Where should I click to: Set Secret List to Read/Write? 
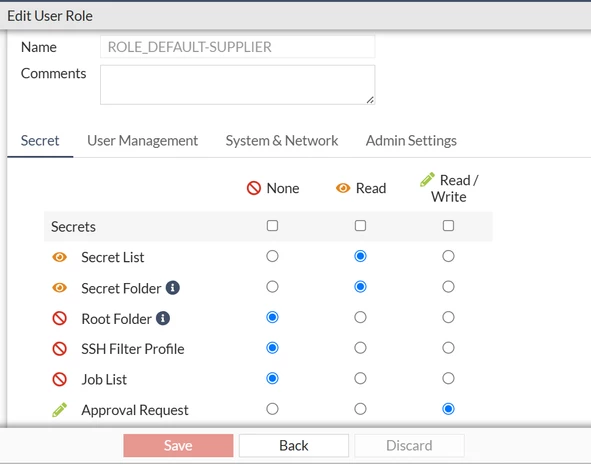[448, 256]
